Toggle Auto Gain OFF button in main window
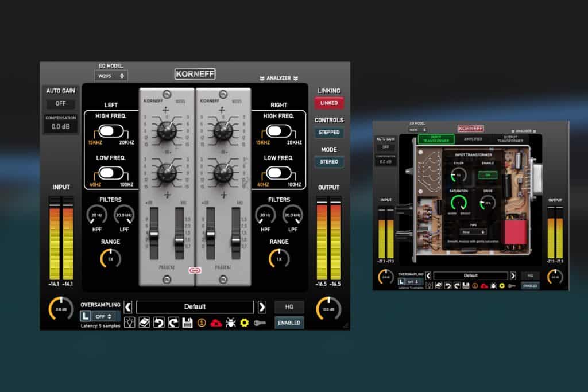The image size is (588, 392). click(60, 103)
